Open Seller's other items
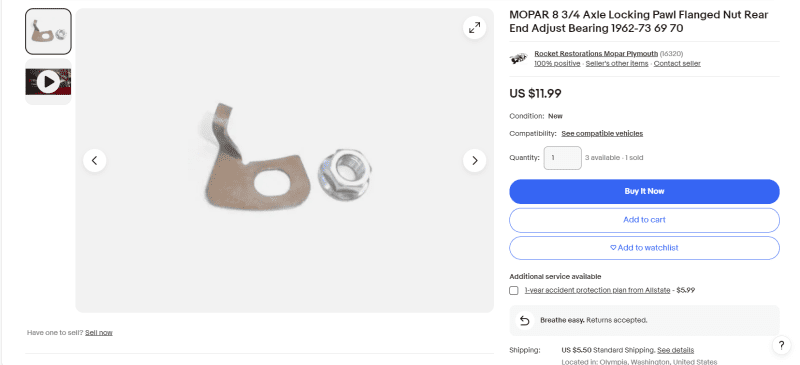Screen dimensions: 800x365 617,63
